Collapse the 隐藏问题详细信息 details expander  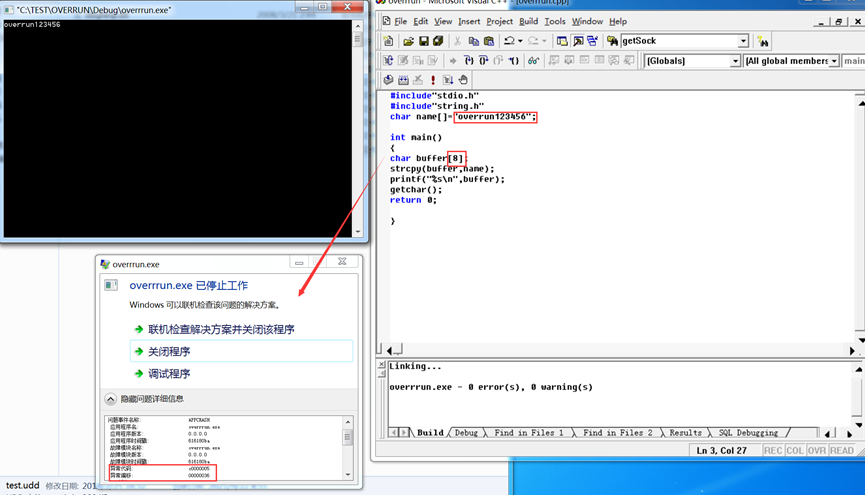tap(110, 399)
